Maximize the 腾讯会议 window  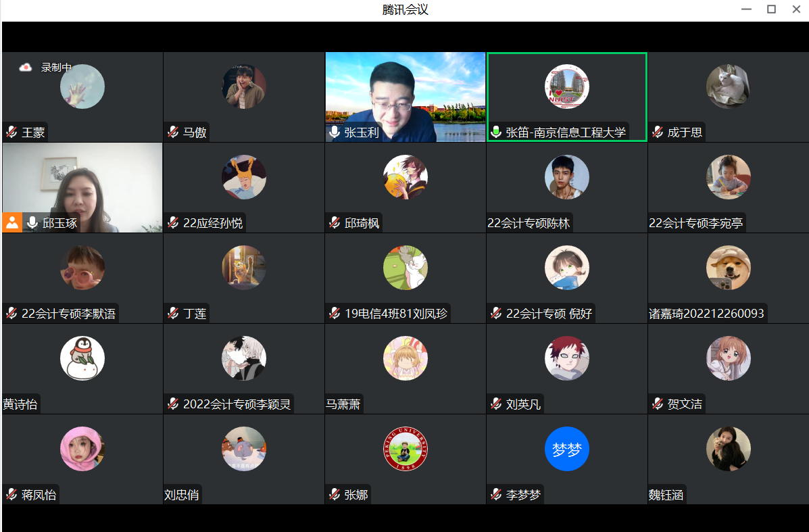click(771, 9)
